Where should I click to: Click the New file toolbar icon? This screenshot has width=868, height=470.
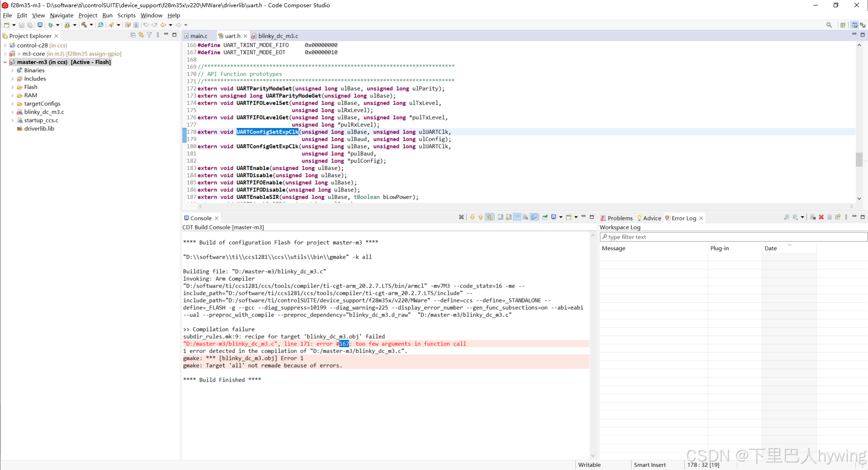coord(7,25)
